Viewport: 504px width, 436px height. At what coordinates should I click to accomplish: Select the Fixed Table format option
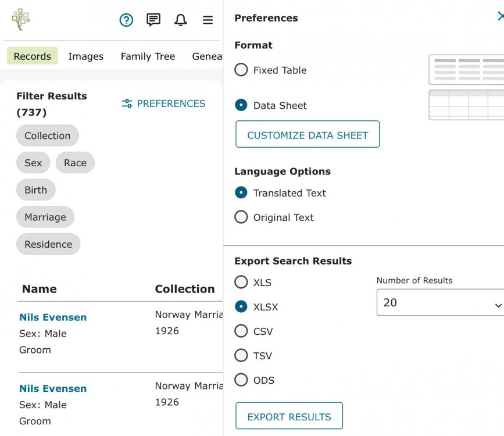click(241, 70)
